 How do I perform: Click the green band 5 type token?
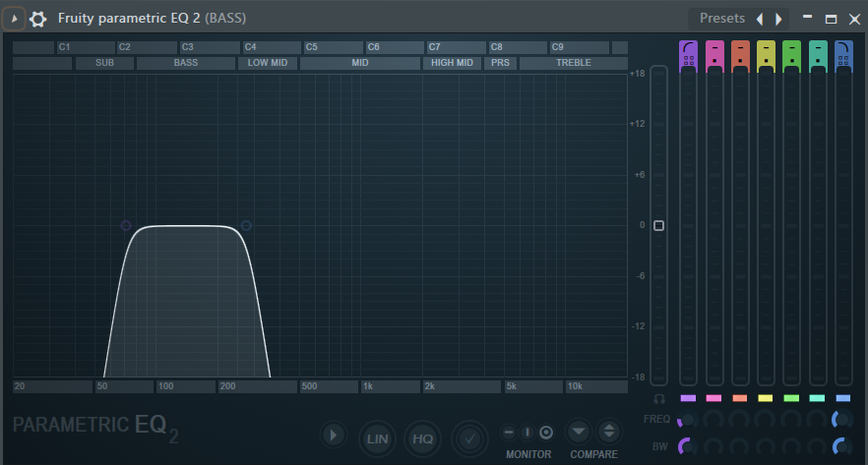[791, 55]
